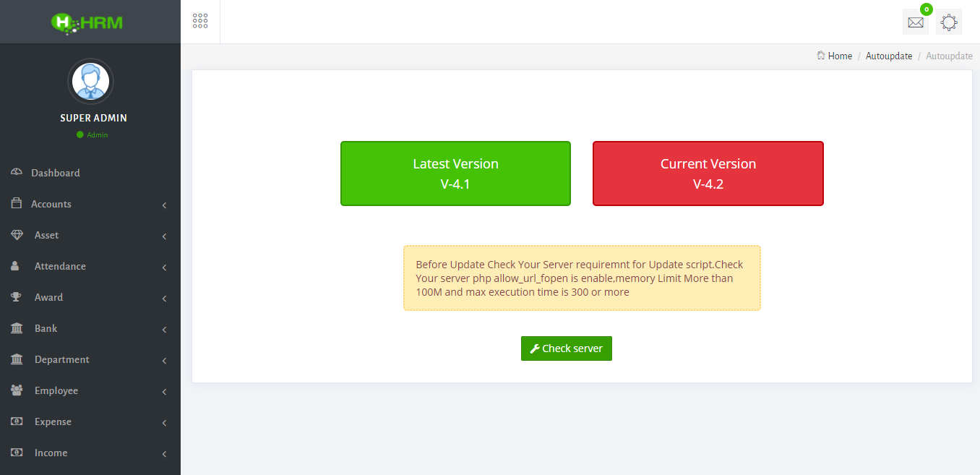
Task: Click Home in the breadcrumb
Action: click(839, 56)
